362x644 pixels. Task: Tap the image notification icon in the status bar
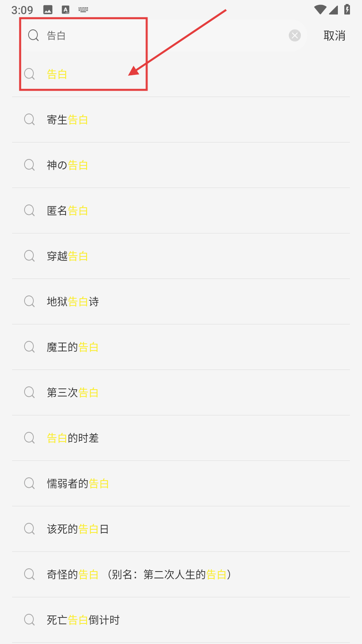[x=48, y=10]
